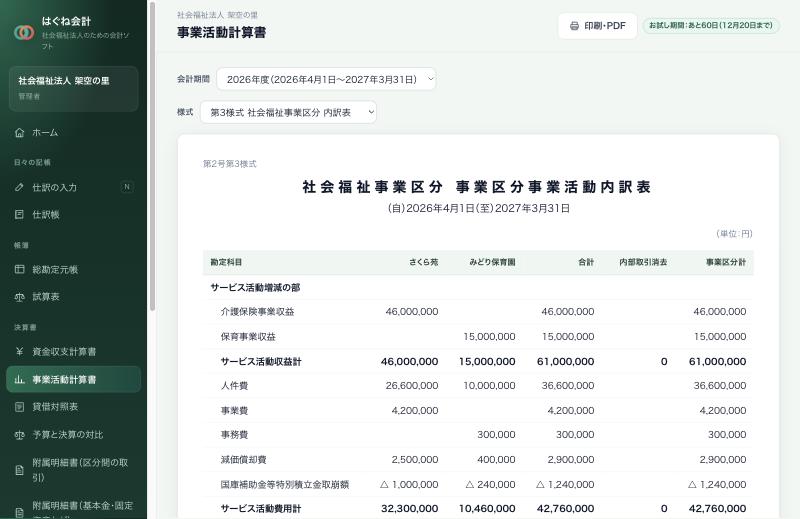
Task: Click the yen icon for 資金収支計算書
Action: click(x=19, y=352)
